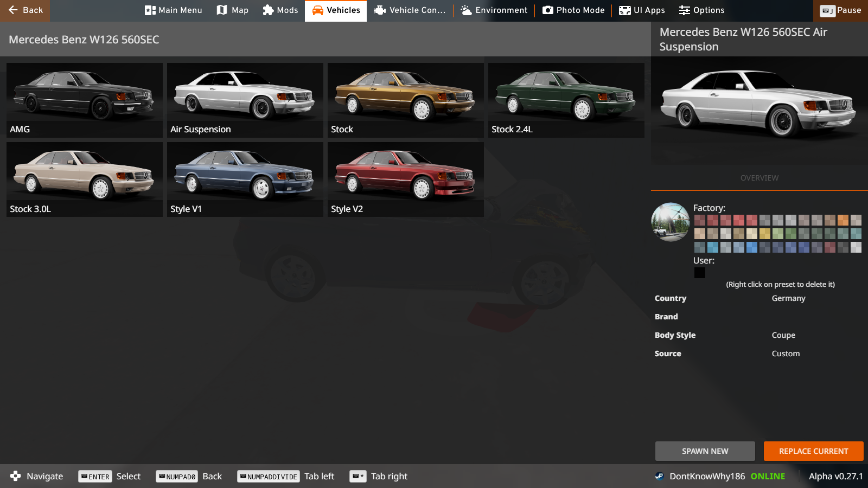This screenshot has width=868, height=488.
Task: Click the UI Apps icon
Action: pyautogui.click(x=625, y=10)
